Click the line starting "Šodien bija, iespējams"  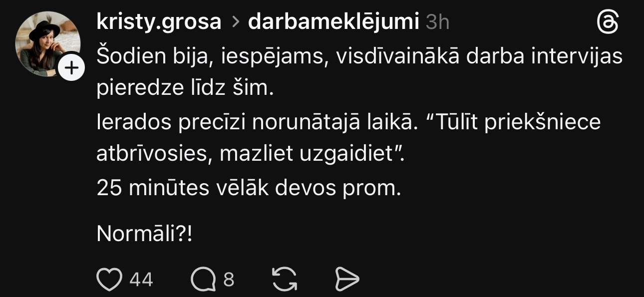[359, 56]
